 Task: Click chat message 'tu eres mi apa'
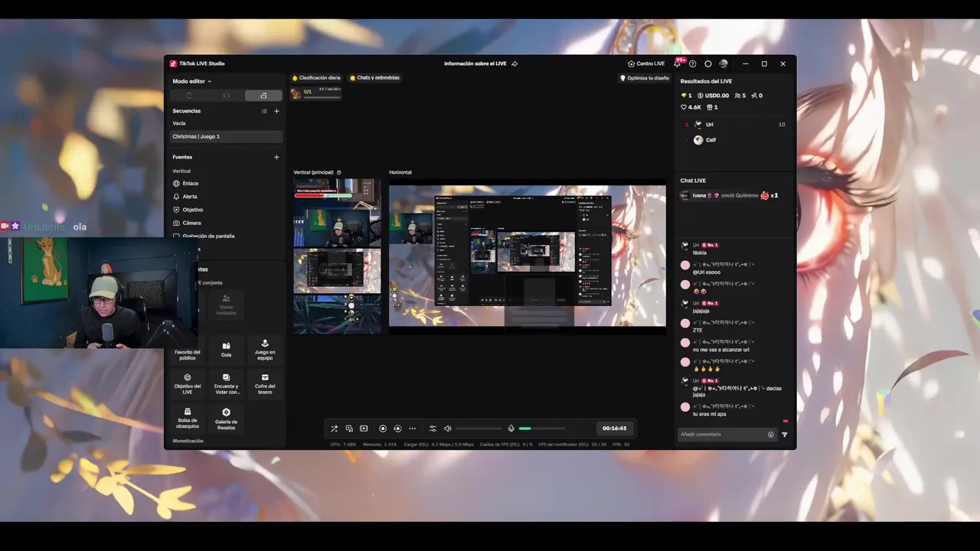[709, 414]
